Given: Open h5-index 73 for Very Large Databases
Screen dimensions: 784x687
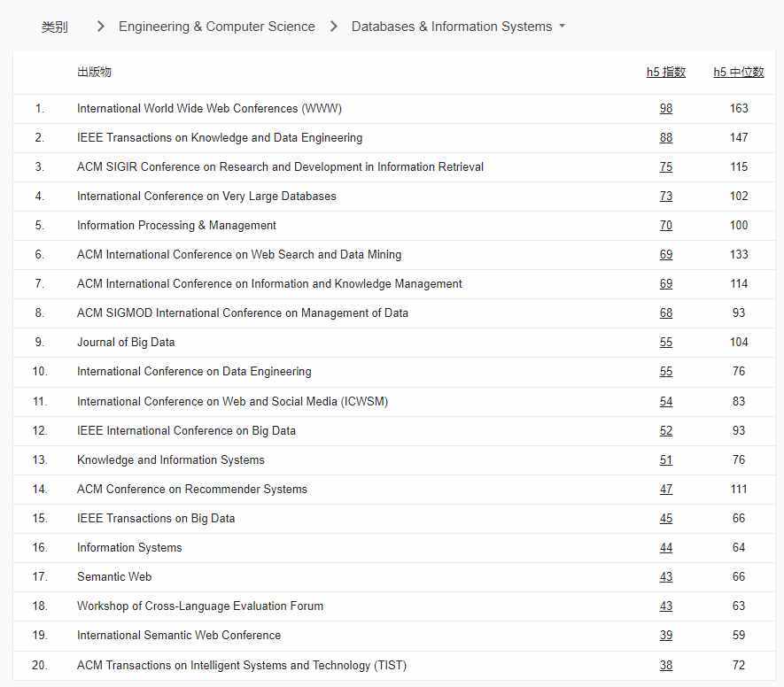Looking at the screenshot, I should click(x=665, y=196).
